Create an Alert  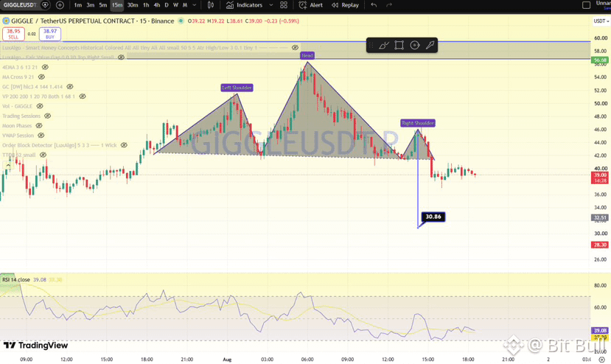(310, 5)
